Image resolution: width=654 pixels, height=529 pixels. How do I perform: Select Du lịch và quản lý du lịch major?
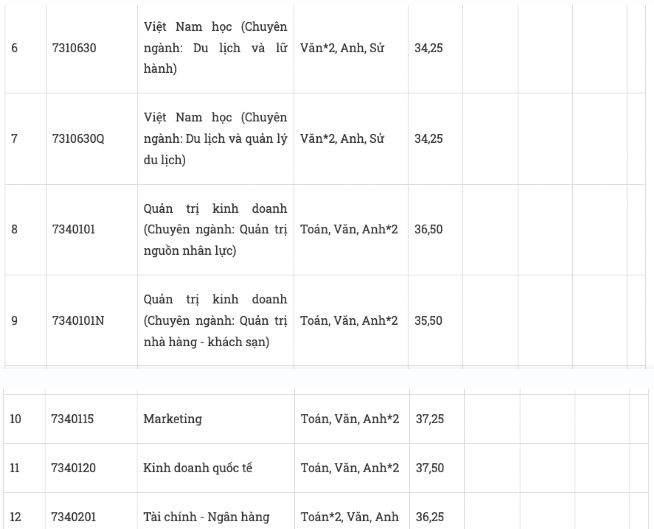click(x=215, y=139)
